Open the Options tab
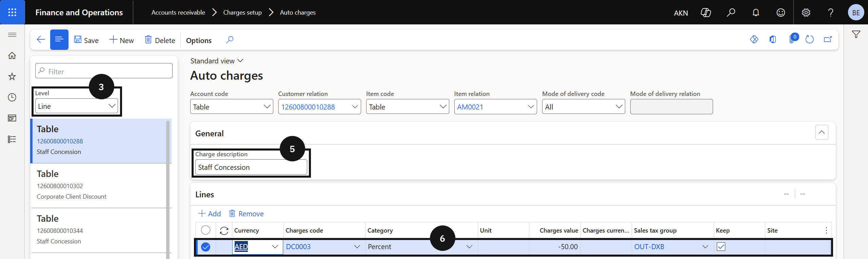The height and width of the screenshot is (259, 868). click(x=199, y=40)
